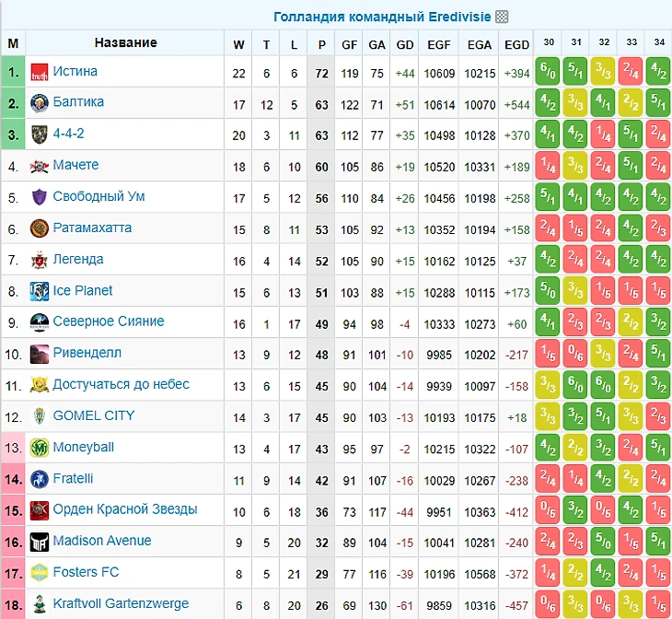
Task: Click the Ice Planet team logo
Action: click(40, 292)
